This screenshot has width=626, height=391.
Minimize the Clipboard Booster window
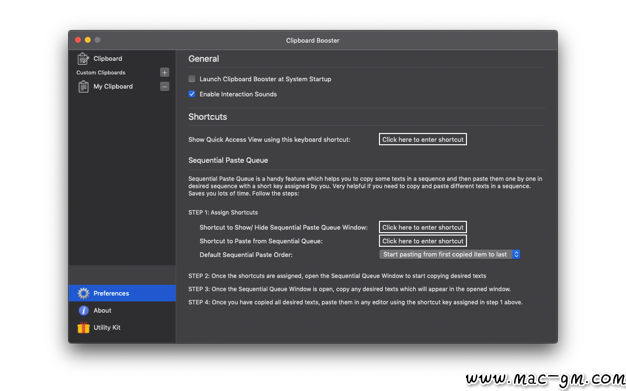(88, 40)
